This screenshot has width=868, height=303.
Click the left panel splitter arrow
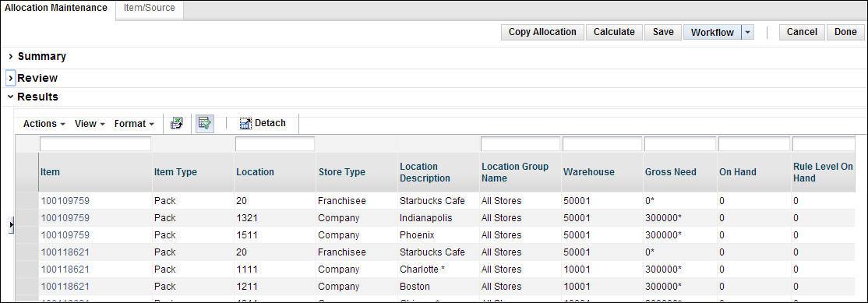coord(11,224)
